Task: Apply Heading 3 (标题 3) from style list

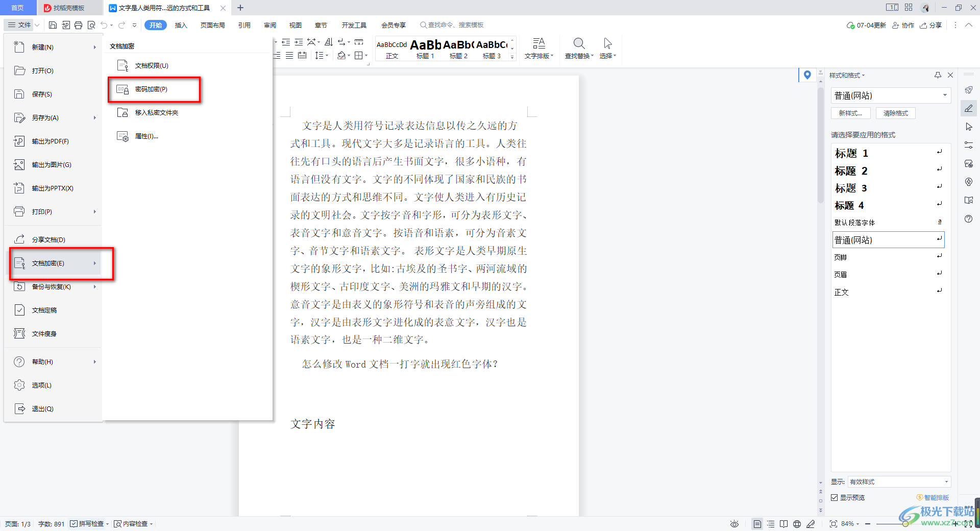Action: tap(888, 188)
